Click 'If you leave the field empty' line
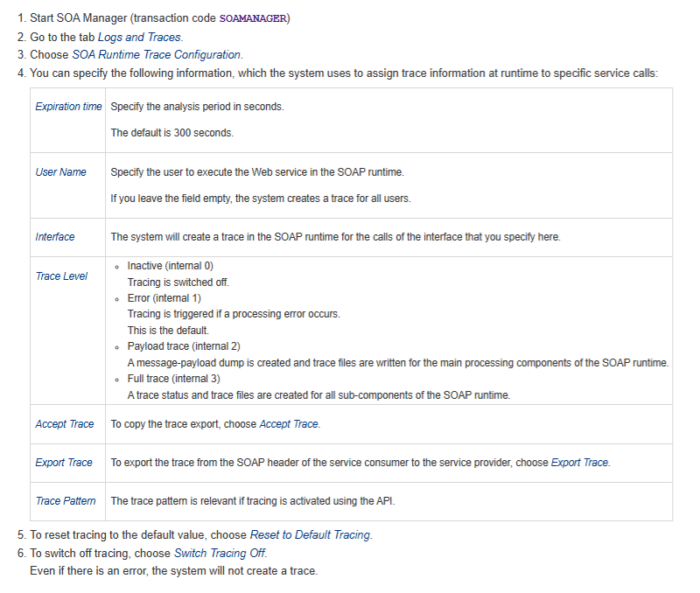 coord(261,199)
